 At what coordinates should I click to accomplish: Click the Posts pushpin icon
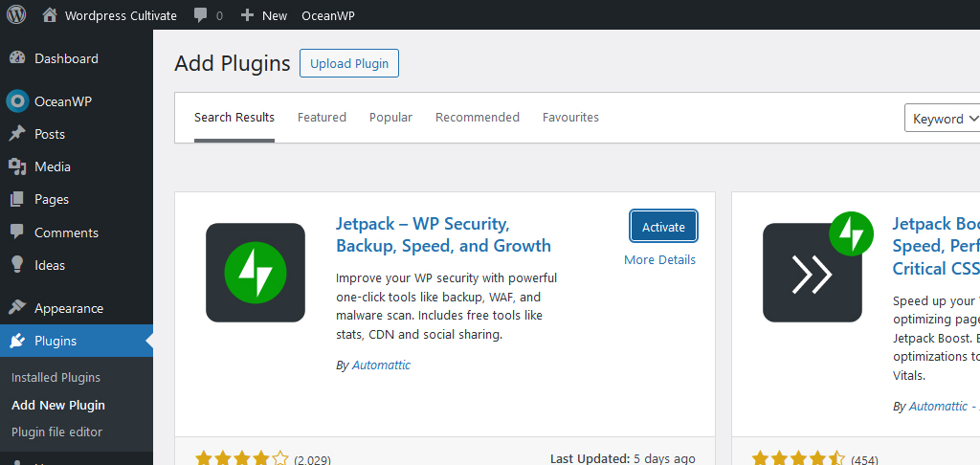tap(17, 134)
